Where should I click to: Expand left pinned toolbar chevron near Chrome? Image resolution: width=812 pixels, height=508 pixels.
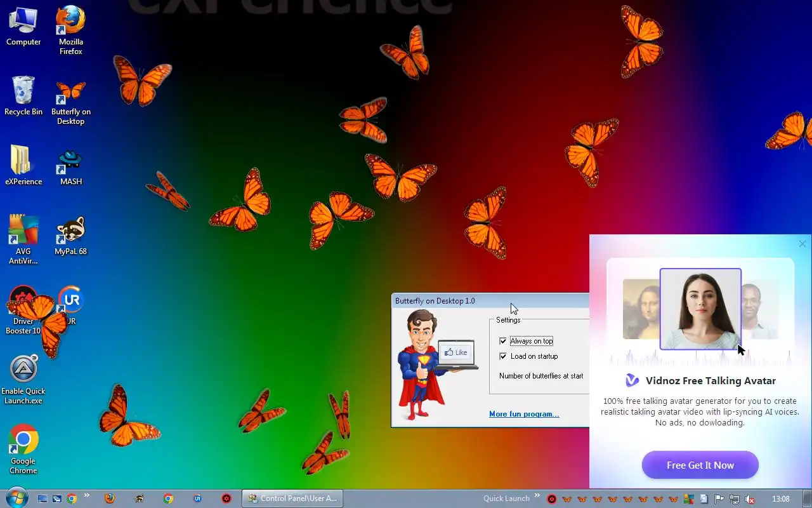click(x=87, y=496)
